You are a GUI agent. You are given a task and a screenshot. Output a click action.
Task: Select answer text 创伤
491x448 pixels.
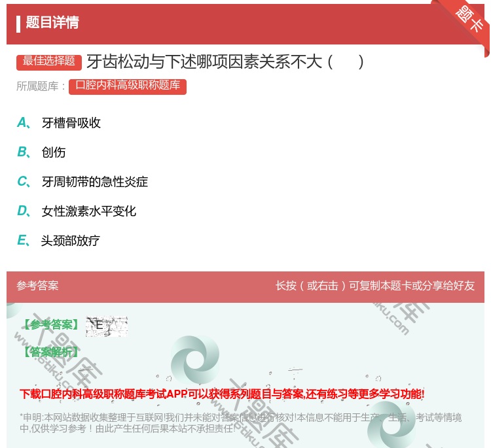pyautogui.click(x=54, y=152)
